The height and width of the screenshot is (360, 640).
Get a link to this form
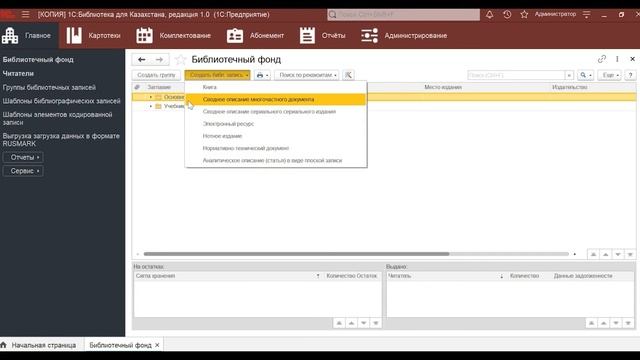pyautogui.click(x=602, y=59)
